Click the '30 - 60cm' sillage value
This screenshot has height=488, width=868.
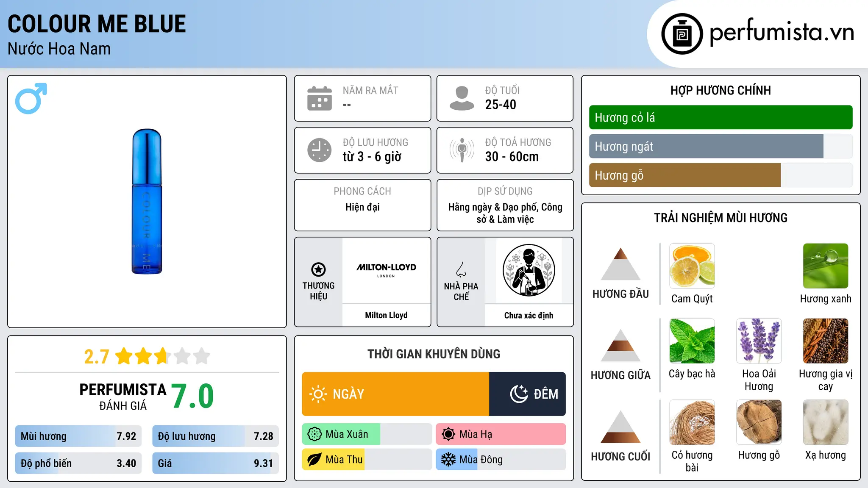coord(512,157)
